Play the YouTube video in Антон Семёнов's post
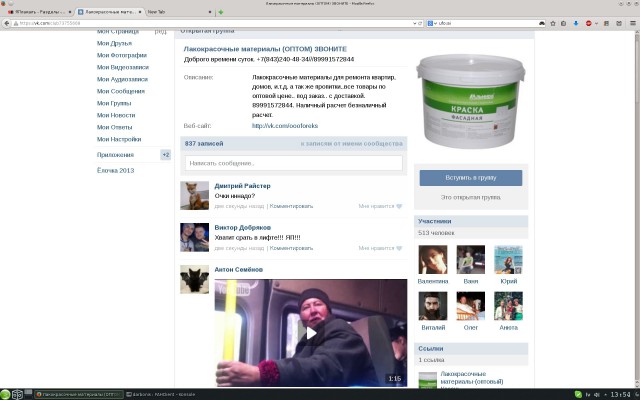This screenshot has height=400, width=640. click(x=311, y=333)
